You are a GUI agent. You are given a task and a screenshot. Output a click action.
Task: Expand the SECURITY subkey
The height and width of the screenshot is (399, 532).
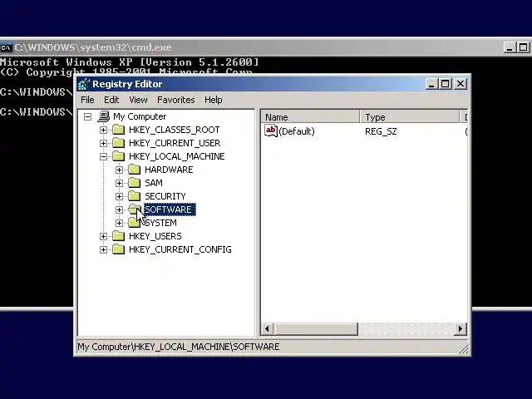(119, 196)
